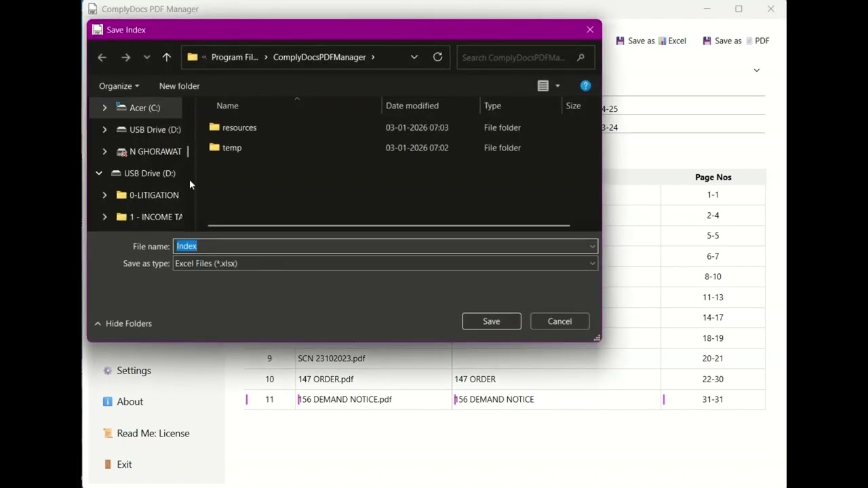Select Acer (C:) drive
This screenshot has width=868, height=488.
pos(144,108)
